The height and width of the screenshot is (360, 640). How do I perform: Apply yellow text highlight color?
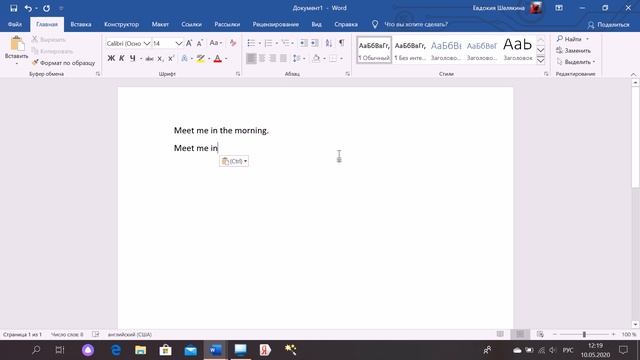pyautogui.click(x=200, y=59)
